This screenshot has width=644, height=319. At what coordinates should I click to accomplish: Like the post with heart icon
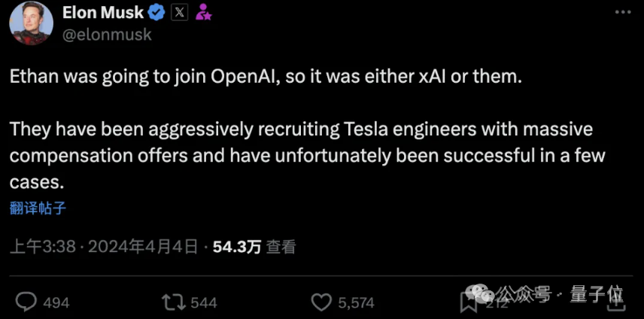[x=321, y=302]
